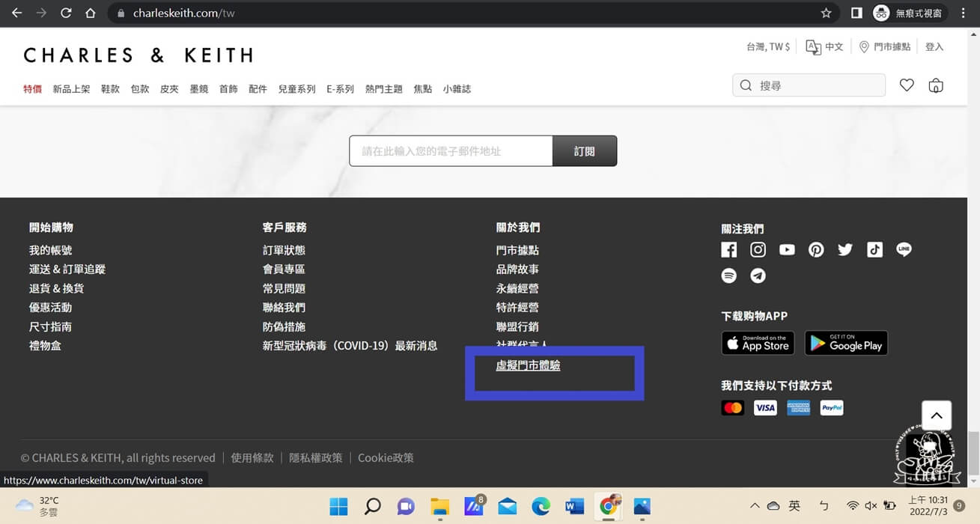Click the LINE messenger icon

tap(904, 249)
